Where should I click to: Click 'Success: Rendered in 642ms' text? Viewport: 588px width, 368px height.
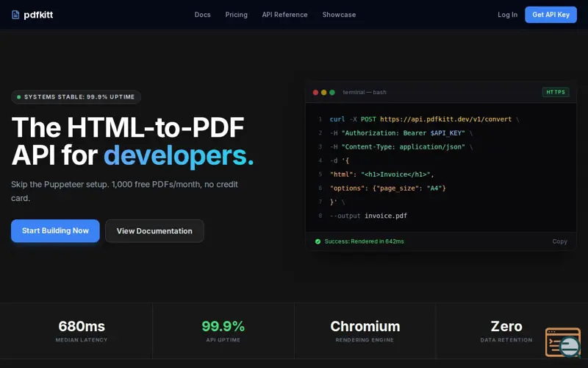point(364,241)
